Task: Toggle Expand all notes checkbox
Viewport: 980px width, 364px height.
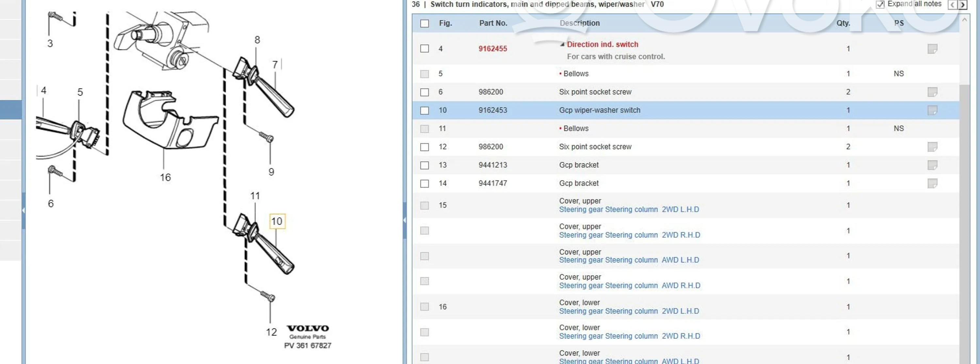Action: point(880,5)
